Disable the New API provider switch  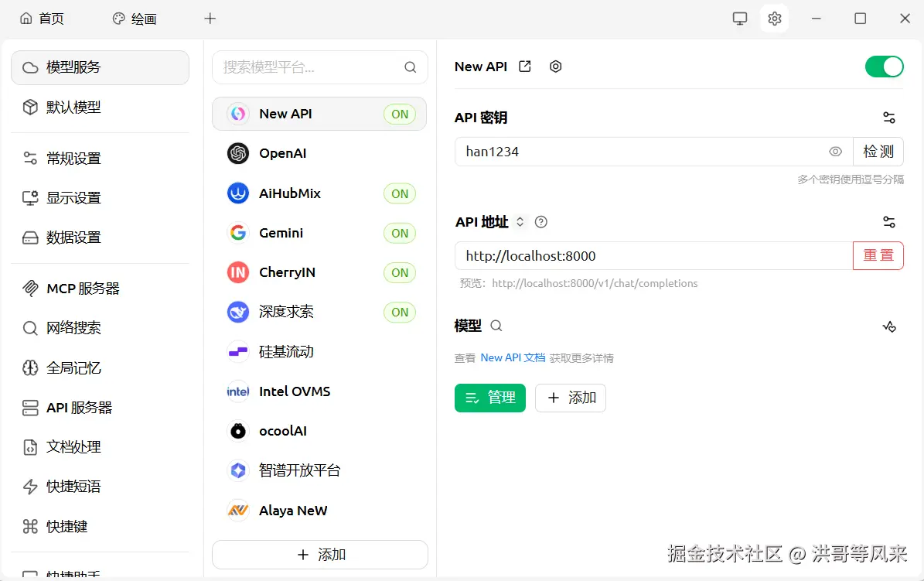click(884, 67)
